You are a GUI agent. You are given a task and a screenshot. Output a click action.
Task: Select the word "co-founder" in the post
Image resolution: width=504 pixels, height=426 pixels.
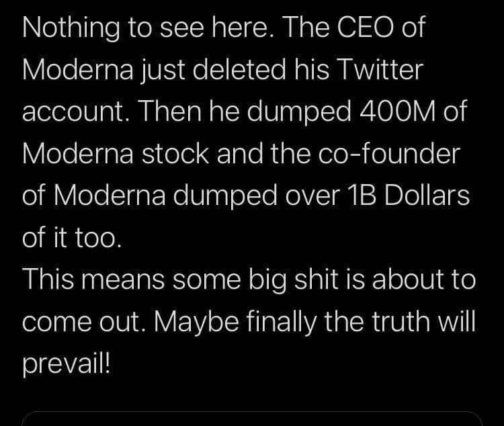click(x=390, y=153)
